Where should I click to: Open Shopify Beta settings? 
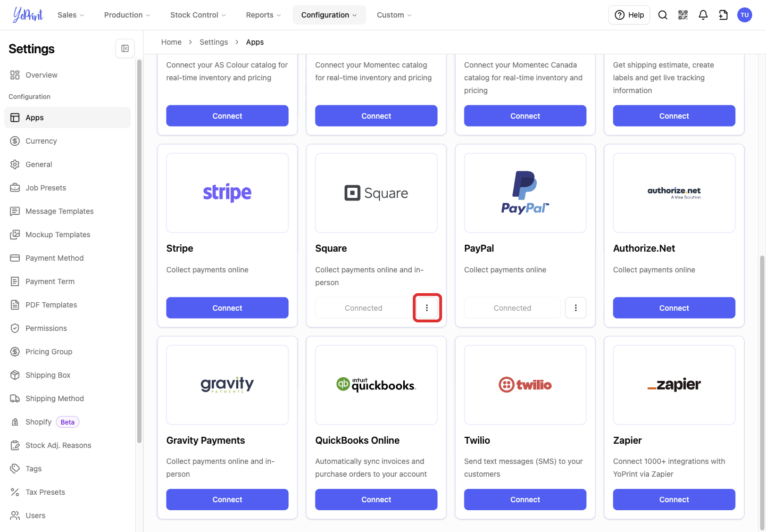[68, 422]
